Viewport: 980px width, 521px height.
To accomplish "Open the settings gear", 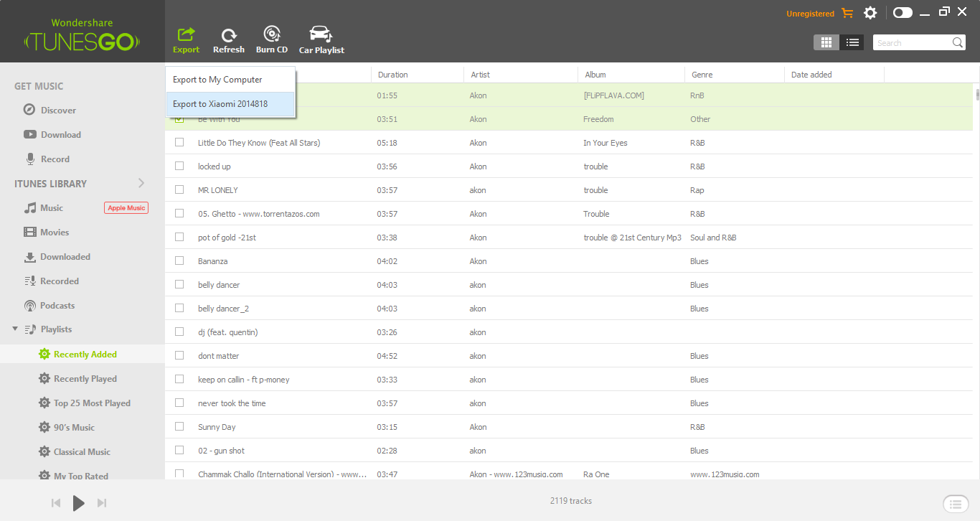I will click(x=870, y=13).
